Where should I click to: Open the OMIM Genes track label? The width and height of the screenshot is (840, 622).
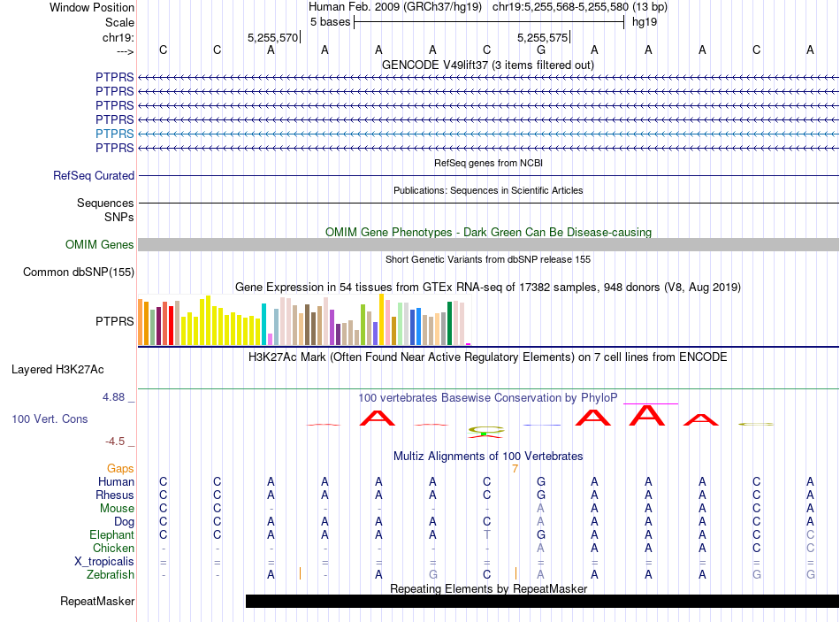coord(99,244)
